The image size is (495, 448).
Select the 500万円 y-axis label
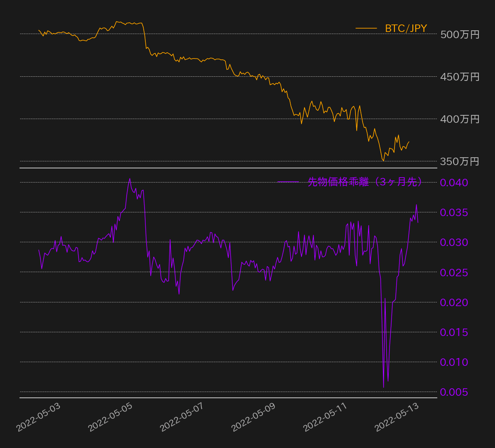[460, 34]
